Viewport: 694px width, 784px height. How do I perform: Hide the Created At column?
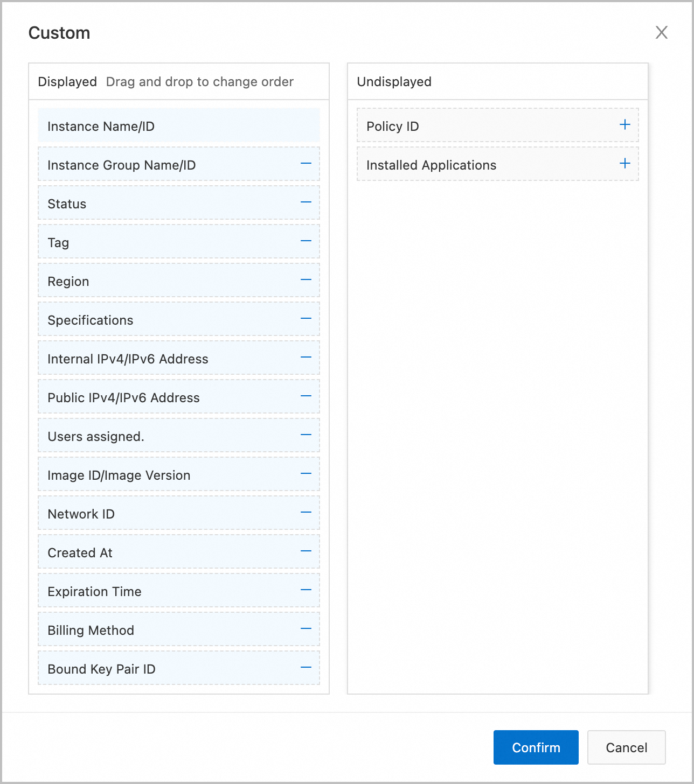[306, 551]
